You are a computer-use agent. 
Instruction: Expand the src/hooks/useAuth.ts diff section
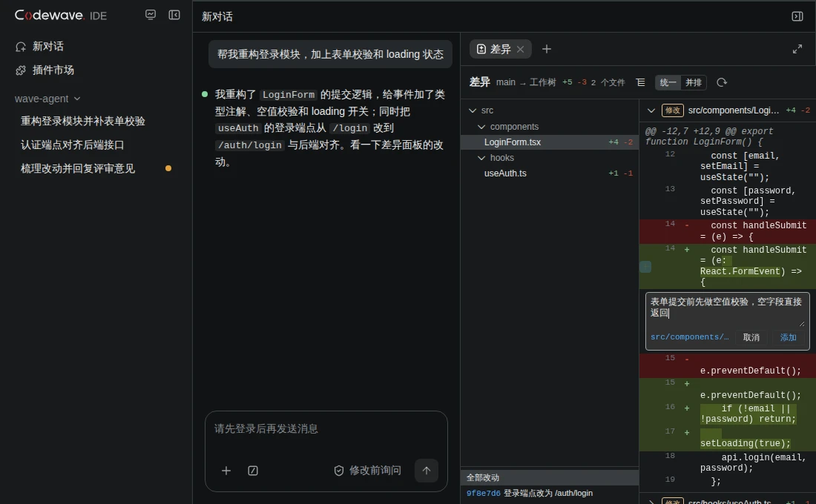tap(651, 501)
